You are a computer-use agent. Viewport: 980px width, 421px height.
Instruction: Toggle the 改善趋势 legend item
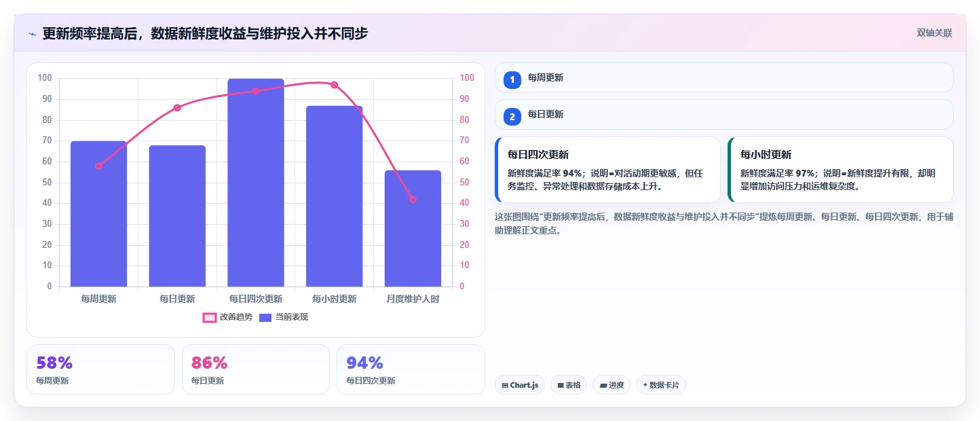coord(227,317)
